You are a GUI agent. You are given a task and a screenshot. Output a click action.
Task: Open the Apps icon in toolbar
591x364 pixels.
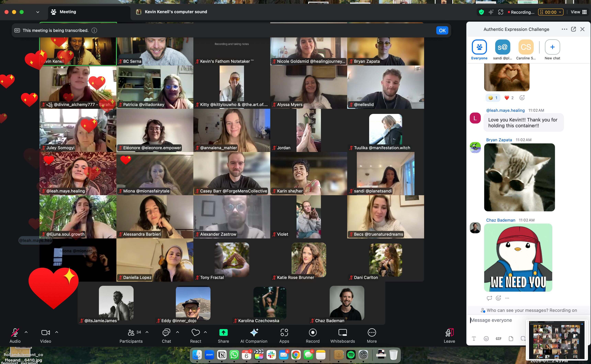284,332
